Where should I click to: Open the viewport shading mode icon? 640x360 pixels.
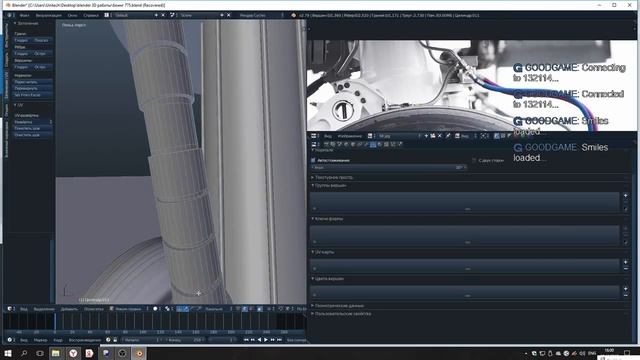156,309
